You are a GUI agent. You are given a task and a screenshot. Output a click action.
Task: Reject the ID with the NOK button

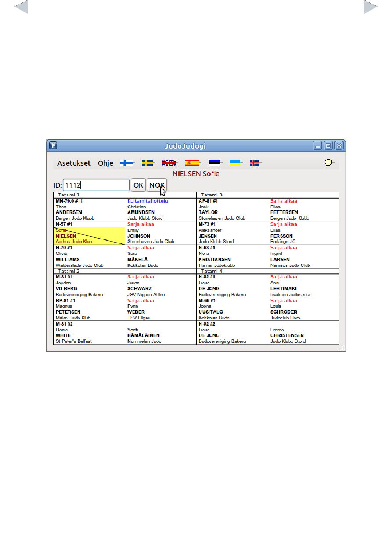tap(157, 185)
